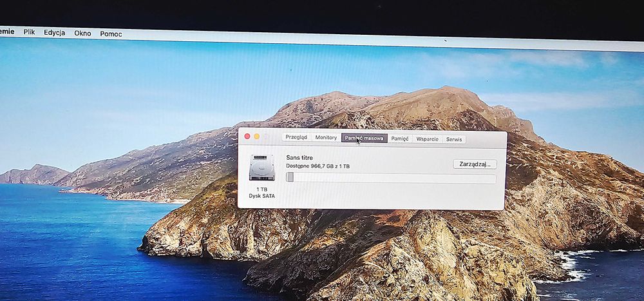Click the Dostępne 966,7 GB z 1 TB text
Image resolution: width=644 pixels, height=301 pixels.
318,166
